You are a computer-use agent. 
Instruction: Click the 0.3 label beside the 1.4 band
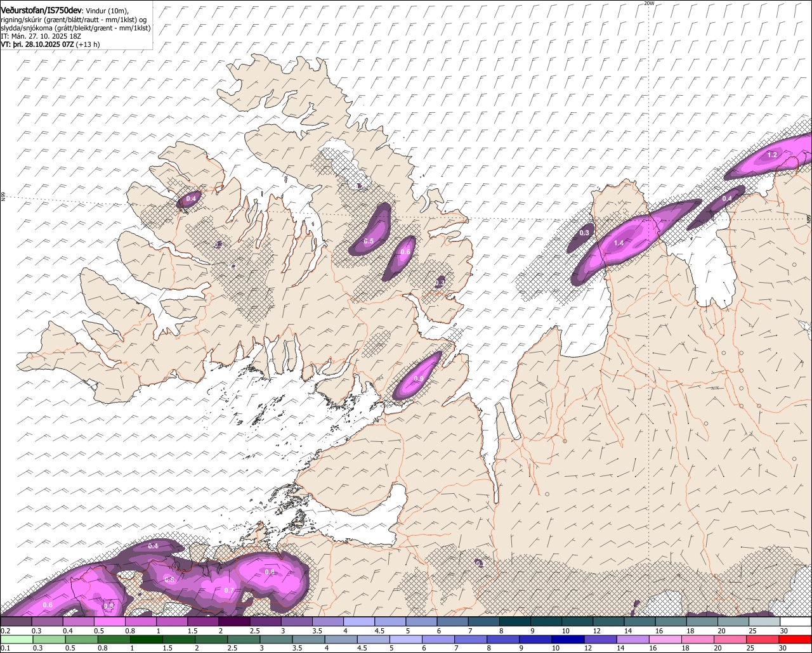584,233
